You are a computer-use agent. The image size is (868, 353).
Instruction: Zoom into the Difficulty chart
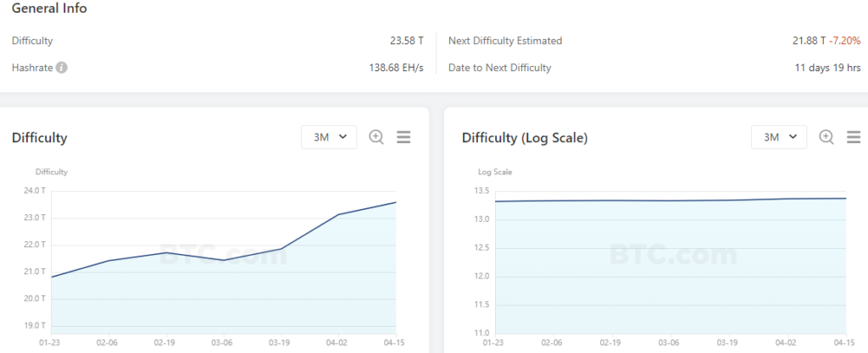(x=376, y=137)
